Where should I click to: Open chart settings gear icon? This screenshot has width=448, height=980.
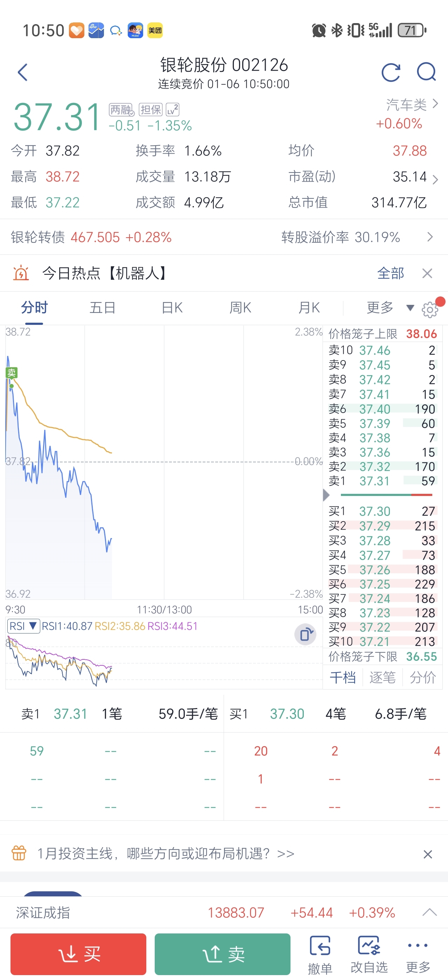430,309
